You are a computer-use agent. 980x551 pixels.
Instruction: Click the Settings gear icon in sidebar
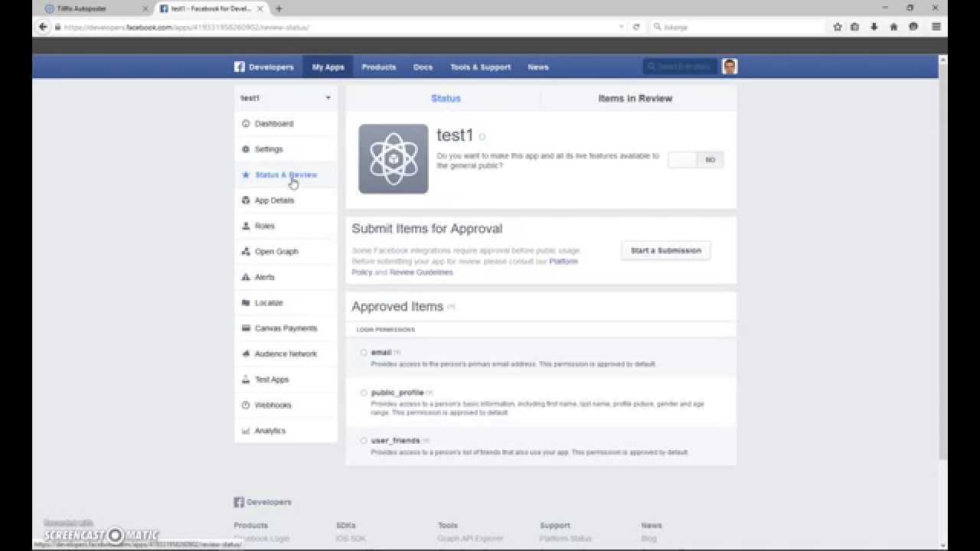[246, 149]
